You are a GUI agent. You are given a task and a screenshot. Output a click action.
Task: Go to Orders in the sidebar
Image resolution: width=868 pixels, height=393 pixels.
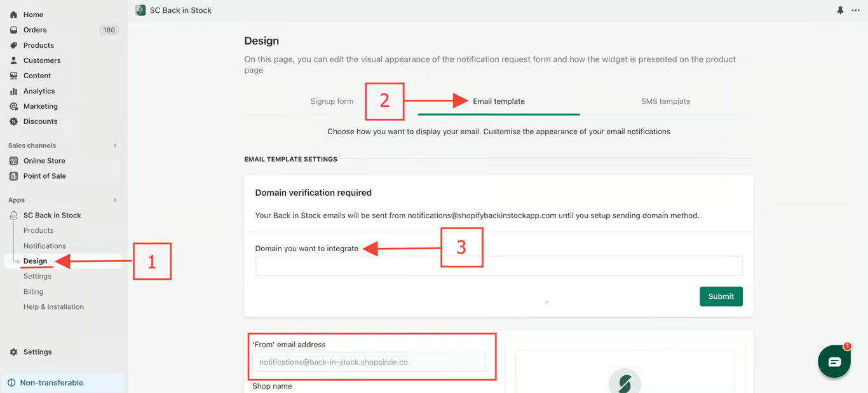(x=35, y=30)
